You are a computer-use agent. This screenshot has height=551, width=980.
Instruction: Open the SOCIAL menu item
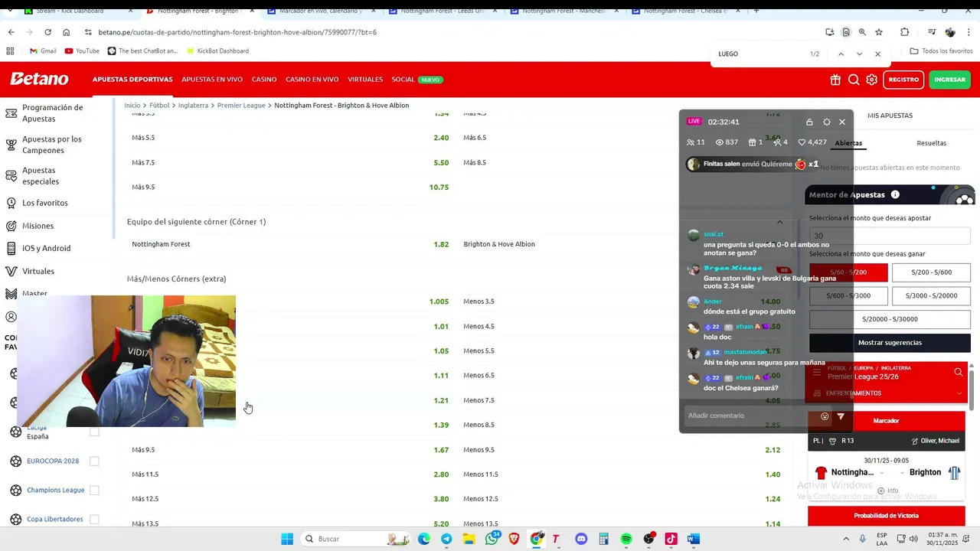click(403, 80)
